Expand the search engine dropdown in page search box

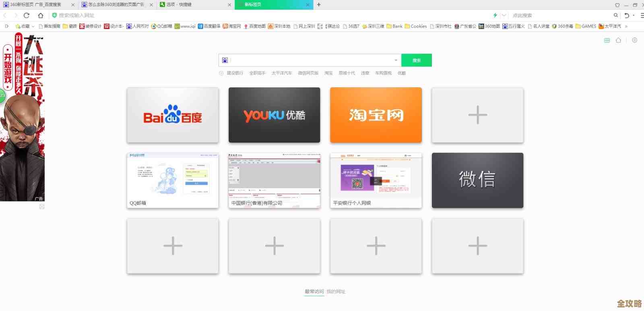pyautogui.click(x=396, y=60)
